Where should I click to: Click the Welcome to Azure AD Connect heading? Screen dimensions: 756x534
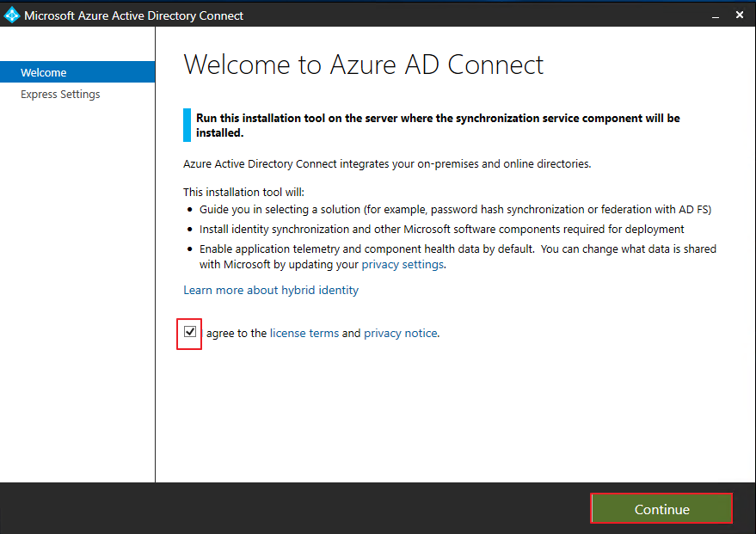364,64
